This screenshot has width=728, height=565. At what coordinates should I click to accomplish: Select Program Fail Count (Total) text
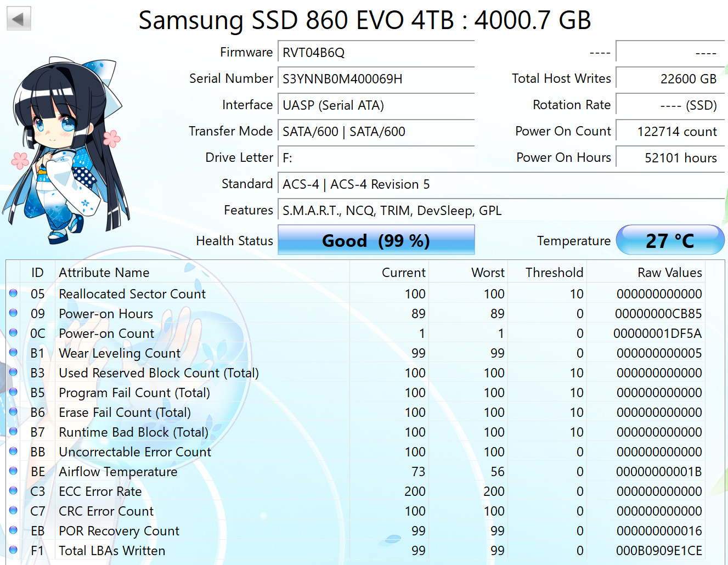(134, 393)
